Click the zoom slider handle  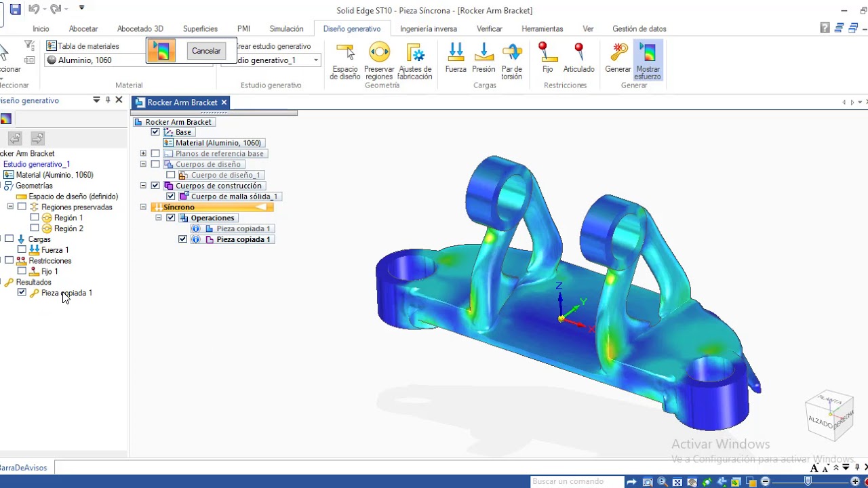point(808,481)
